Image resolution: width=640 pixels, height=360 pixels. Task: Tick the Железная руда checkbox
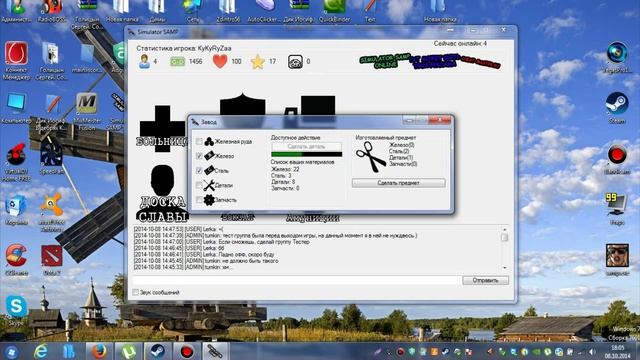click(199, 142)
